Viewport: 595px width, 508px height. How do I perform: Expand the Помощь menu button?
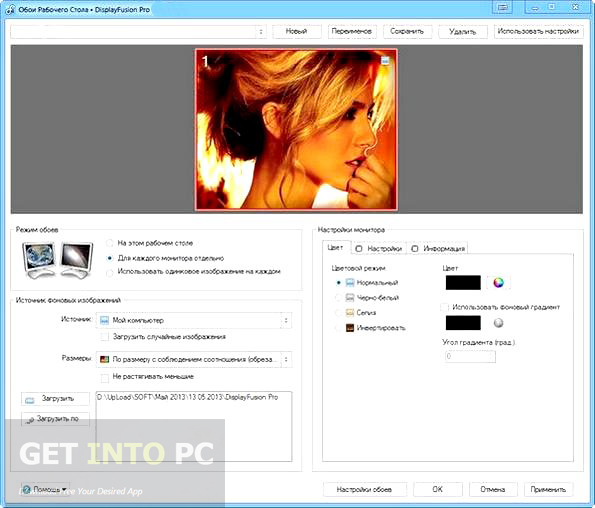(46, 489)
